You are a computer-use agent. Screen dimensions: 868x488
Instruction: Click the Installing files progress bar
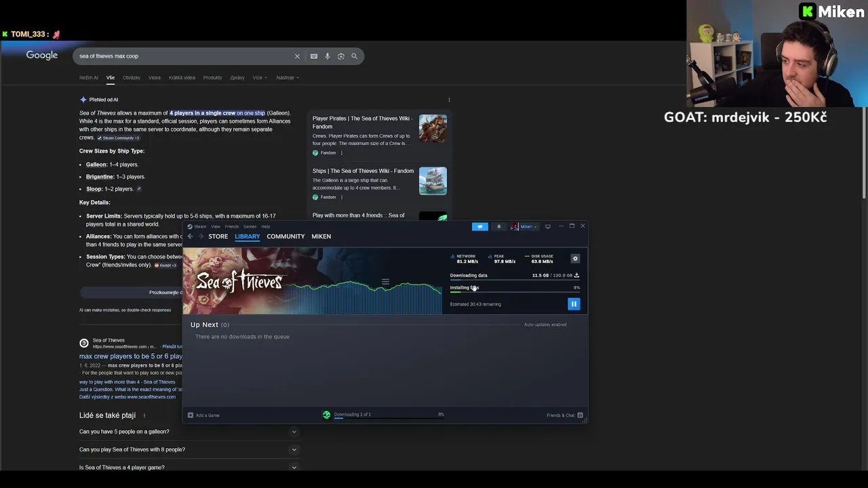pyautogui.click(x=515, y=291)
